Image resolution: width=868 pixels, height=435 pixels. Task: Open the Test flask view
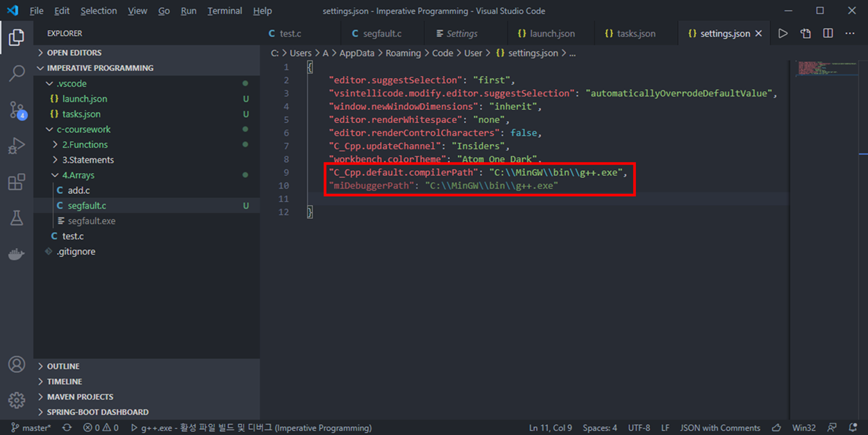click(17, 218)
